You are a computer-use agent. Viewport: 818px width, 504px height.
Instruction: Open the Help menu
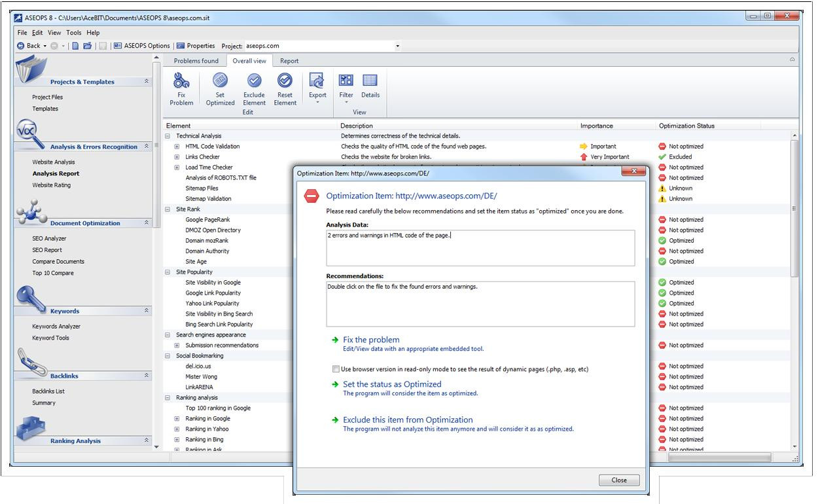(93, 33)
